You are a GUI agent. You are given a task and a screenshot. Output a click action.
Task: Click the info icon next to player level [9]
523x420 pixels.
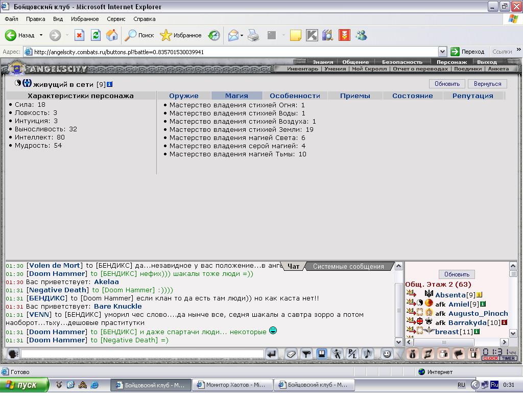pyautogui.click(x=109, y=84)
